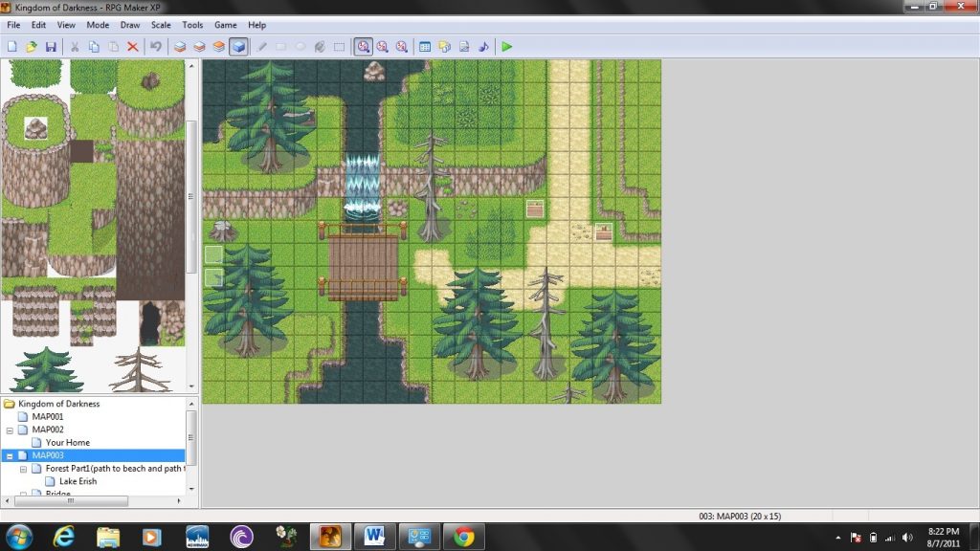Launch Internet Explorer from the taskbar
This screenshot has width=980, height=551.
pos(64,537)
